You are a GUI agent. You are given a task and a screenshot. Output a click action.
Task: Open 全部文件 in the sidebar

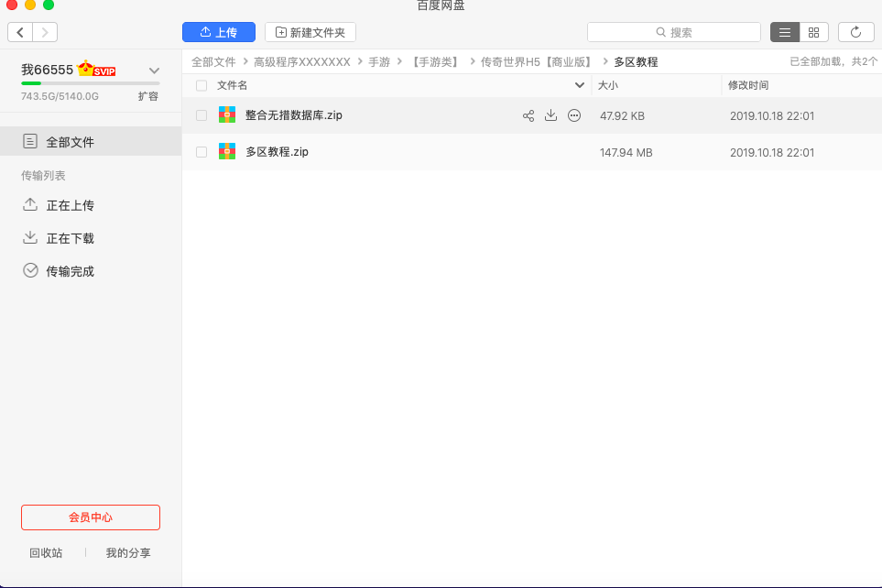91,141
